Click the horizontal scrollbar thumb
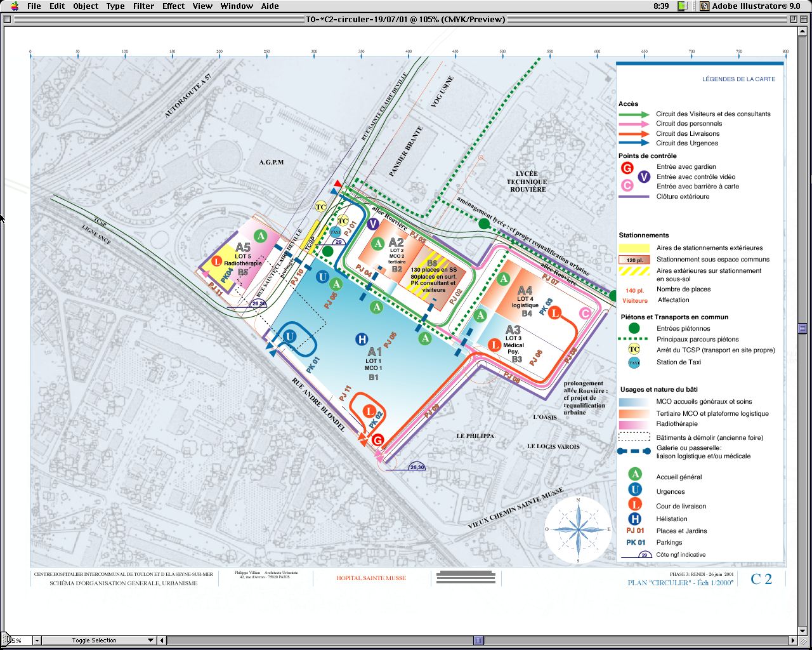812x650 pixels. click(x=478, y=640)
